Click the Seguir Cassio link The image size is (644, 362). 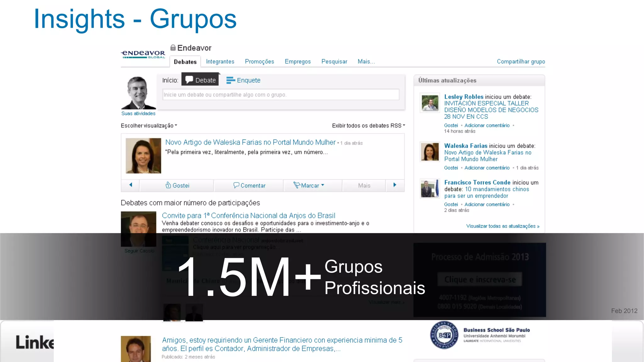tap(139, 251)
